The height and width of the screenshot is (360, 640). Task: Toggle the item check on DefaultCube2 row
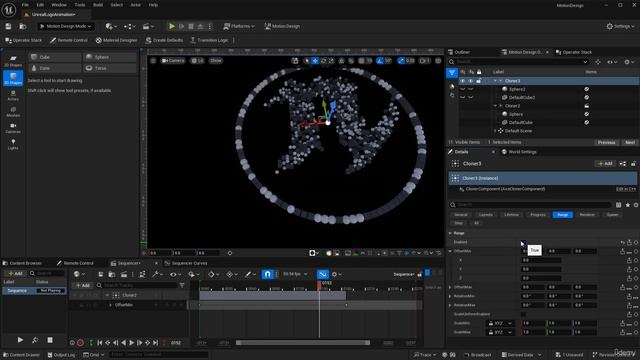tap(587, 98)
